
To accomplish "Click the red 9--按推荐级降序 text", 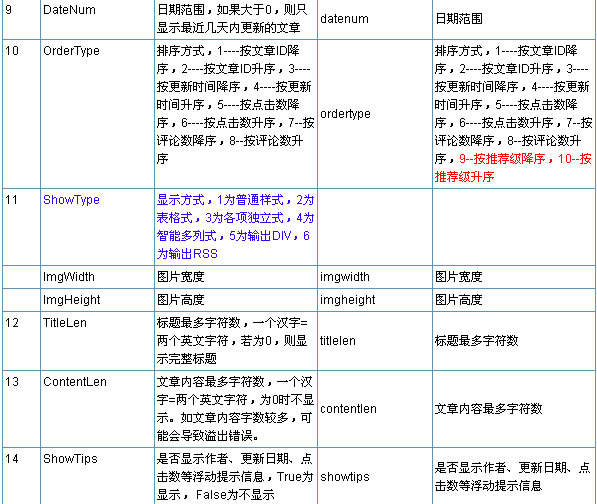I will (x=502, y=159).
